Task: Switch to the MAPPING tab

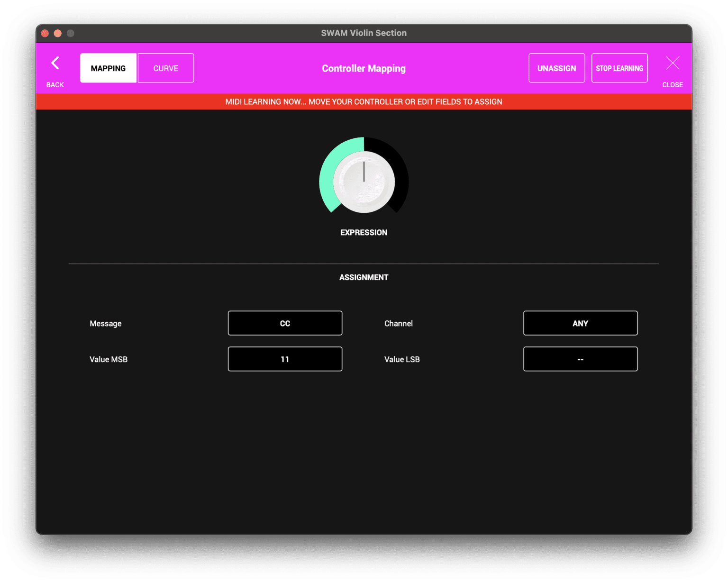Action: point(108,68)
